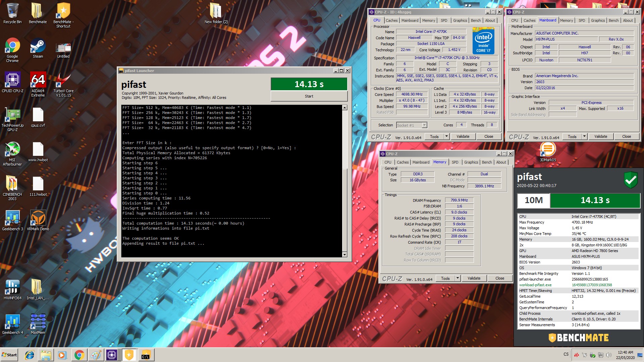Open Memory tab in CPU-Z Mainboard window
This screenshot has width=644, height=362.
tap(566, 20)
